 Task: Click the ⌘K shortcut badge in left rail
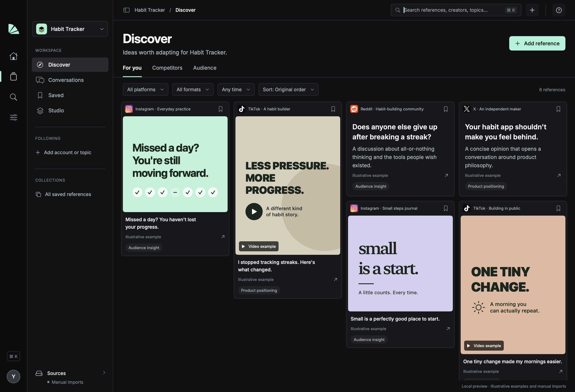pos(13,356)
